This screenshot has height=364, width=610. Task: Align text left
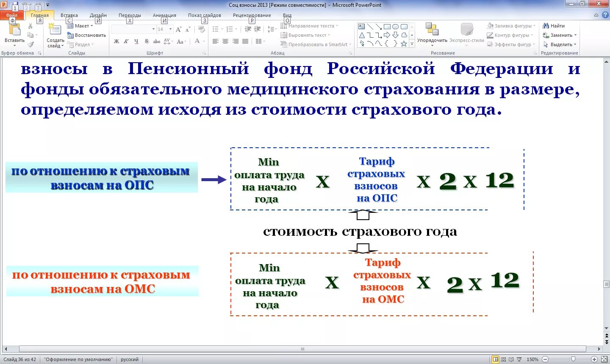(216, 41)
